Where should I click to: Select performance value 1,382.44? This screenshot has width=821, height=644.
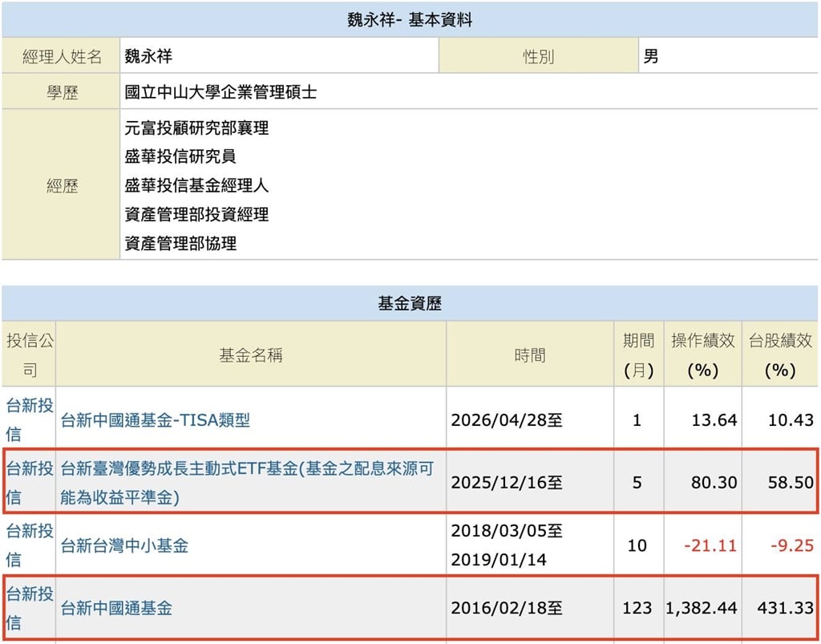tap(702, 609)
